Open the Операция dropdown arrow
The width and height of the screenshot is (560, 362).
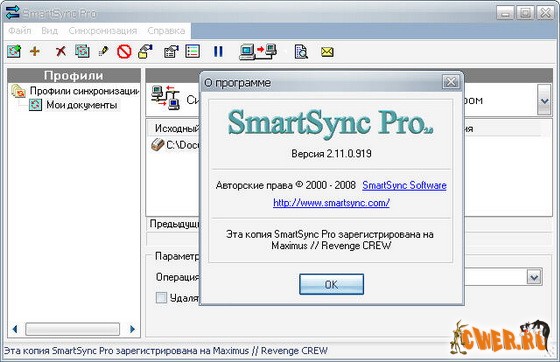tap(534, 277)
